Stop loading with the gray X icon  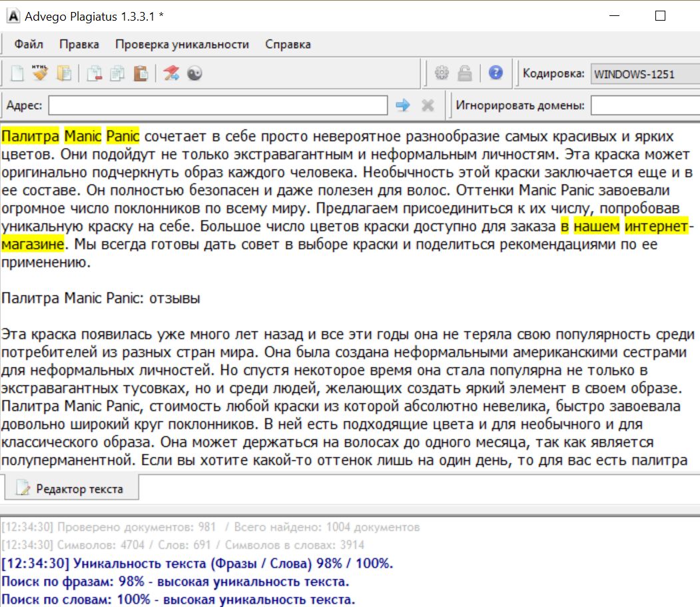[x=428, y=105]
